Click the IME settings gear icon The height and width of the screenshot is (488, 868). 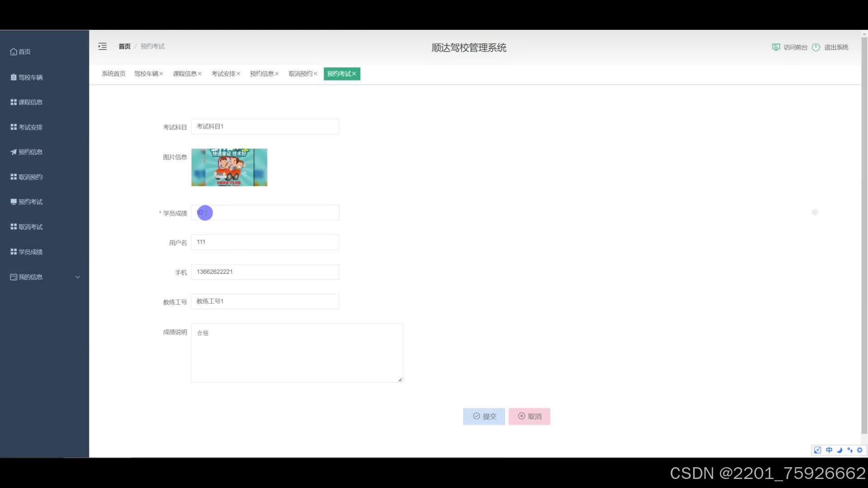[x=860, y=450]
